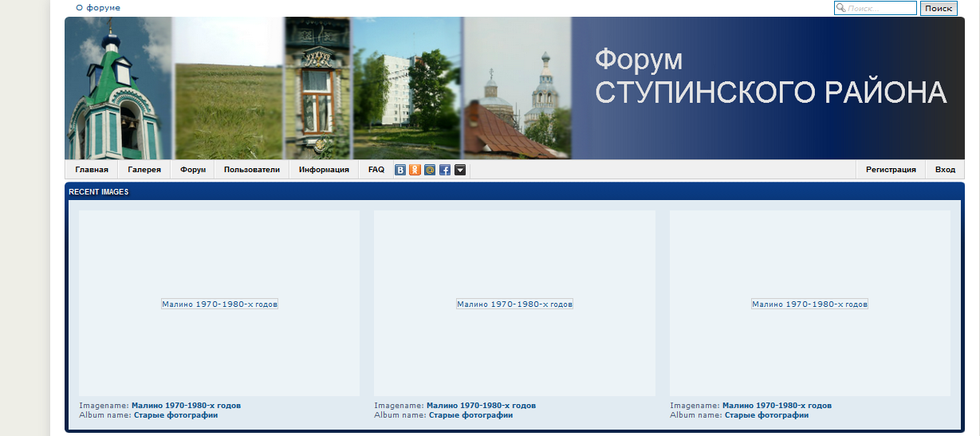Open the Информация menu item
This screenshot has width=980, height=436.
pyautogui.click(x=324, y=170)
